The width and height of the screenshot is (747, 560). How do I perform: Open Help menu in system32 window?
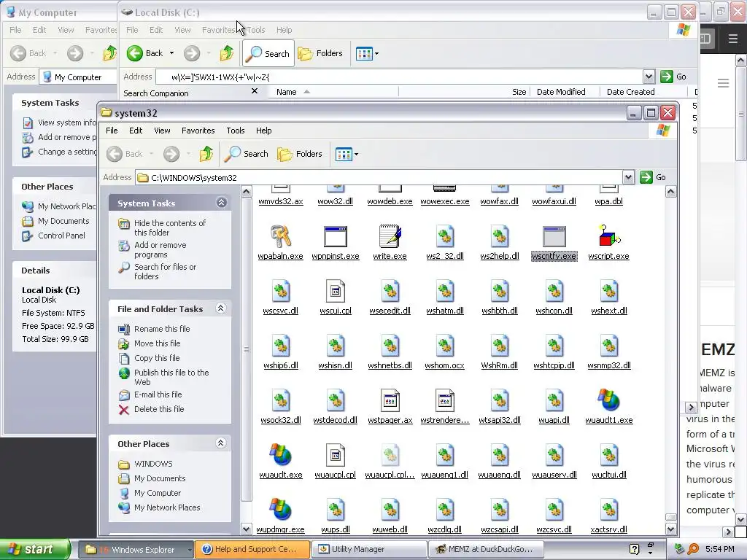pyautogui.click(x=263, y=131)
